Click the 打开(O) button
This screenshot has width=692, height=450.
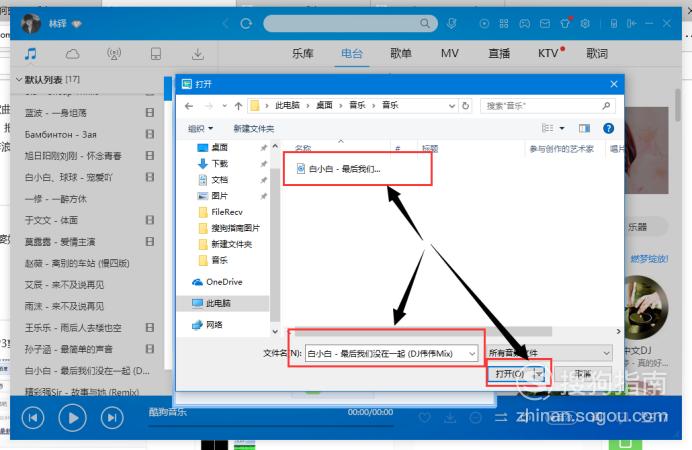pos(511,374)
